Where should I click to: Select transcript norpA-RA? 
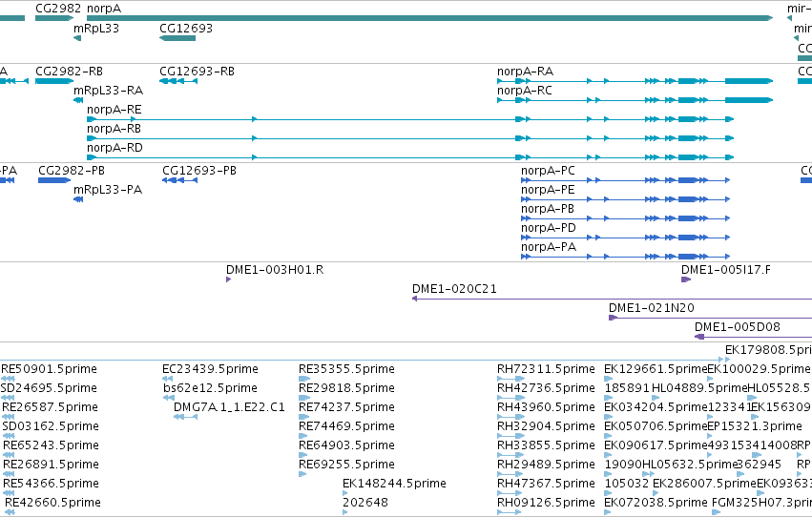coord(635,81)
